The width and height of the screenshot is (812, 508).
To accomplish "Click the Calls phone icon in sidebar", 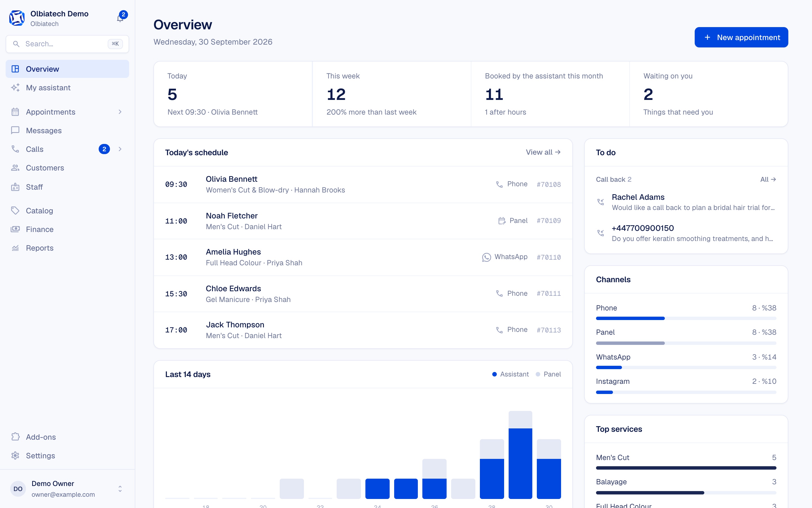I will click(15, 149).
